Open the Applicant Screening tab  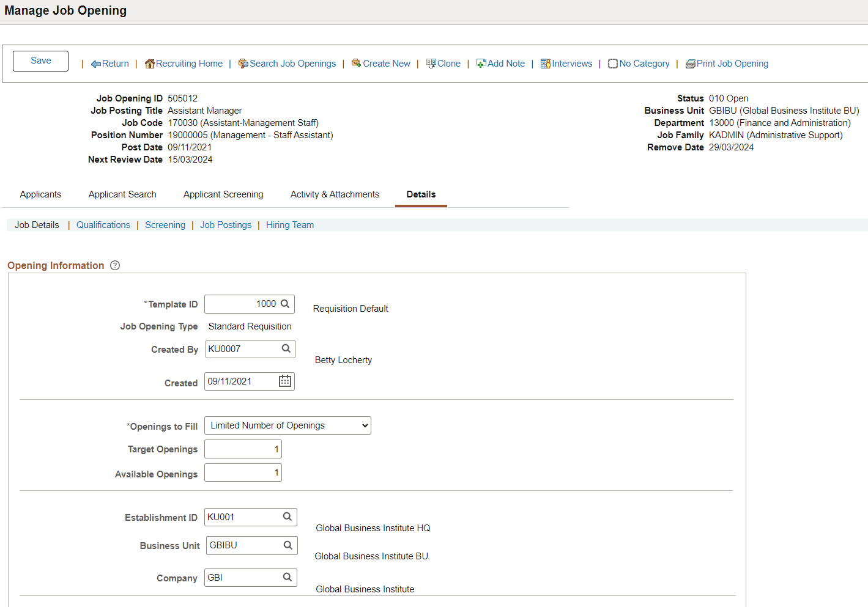tap(223, 194)
